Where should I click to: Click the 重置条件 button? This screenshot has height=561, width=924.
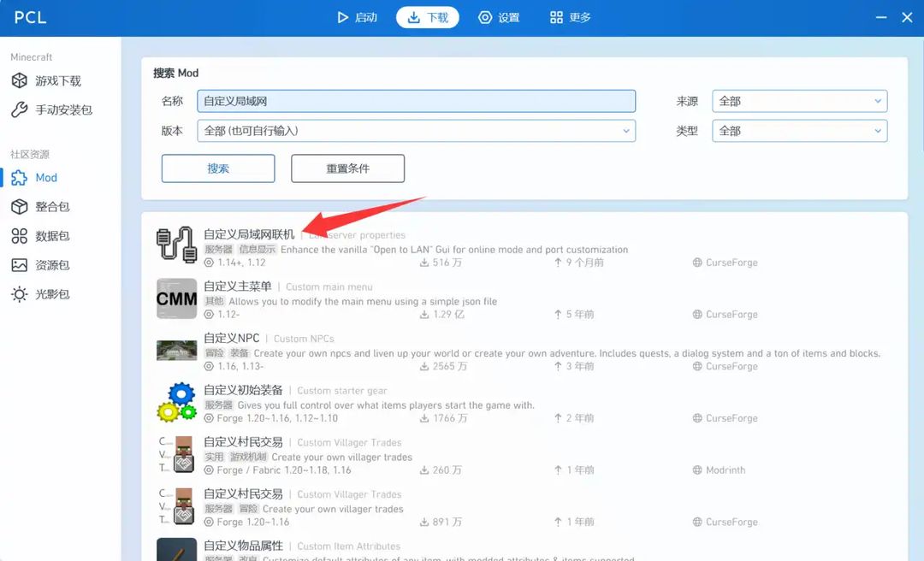pos(347,168)
